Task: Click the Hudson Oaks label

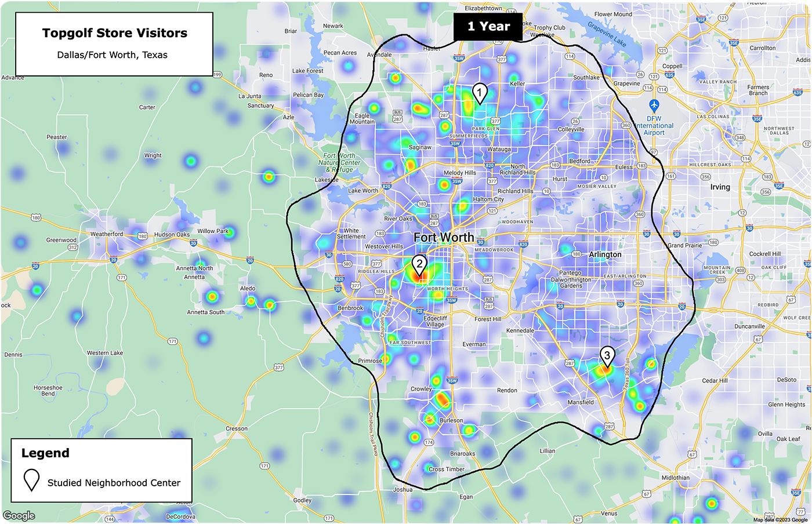Action: click(172, 235)
